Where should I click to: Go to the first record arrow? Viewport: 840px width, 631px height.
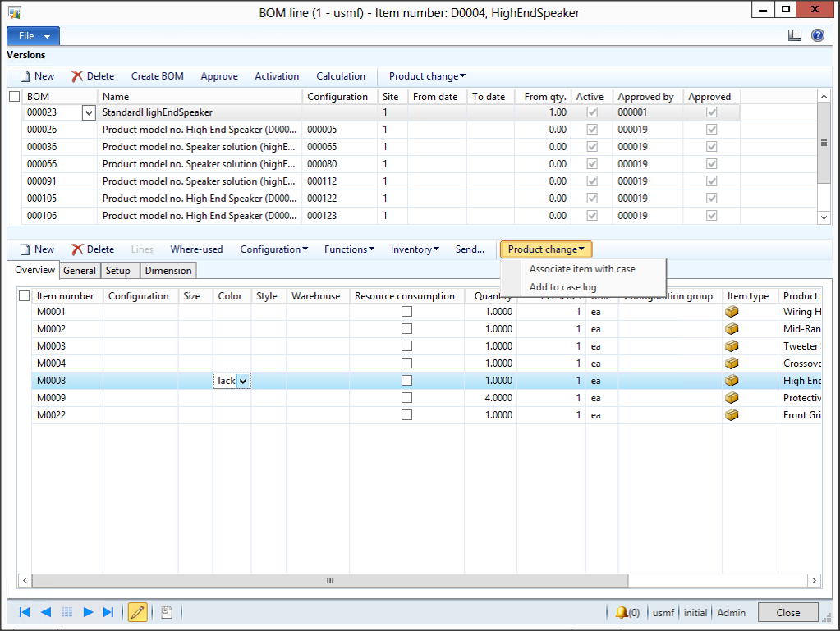click(25, 612)
